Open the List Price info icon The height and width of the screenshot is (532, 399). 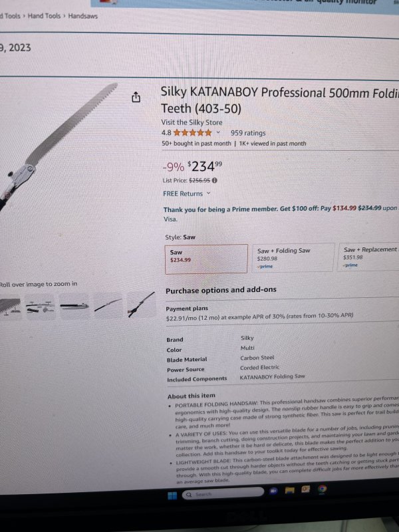(214, 180)
